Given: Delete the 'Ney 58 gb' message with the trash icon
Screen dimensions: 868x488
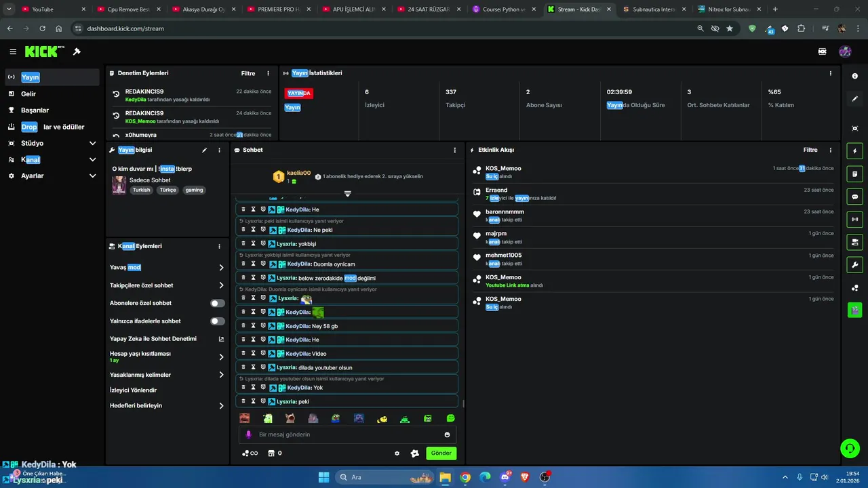Looking at the screenshot, I should (x=243, y=325).
